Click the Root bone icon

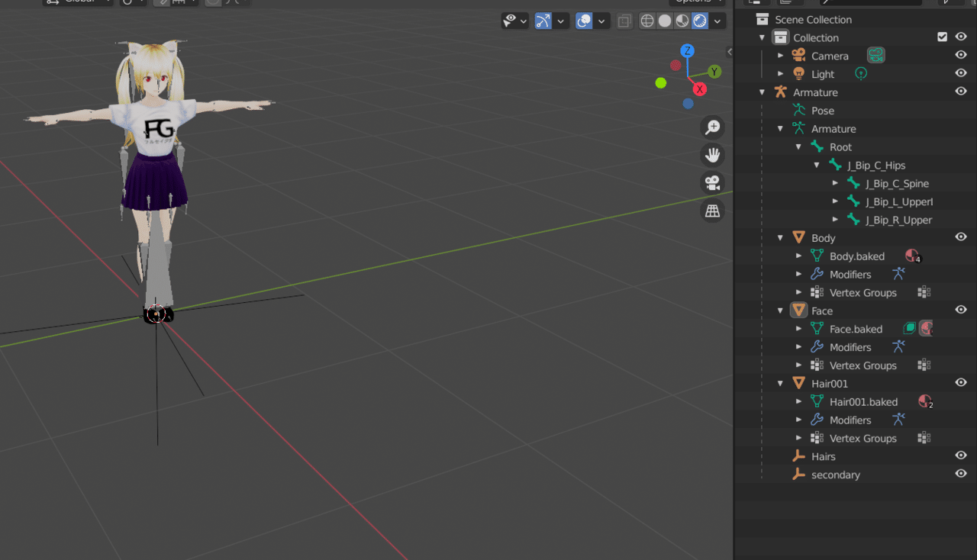[x=817, y=146]
